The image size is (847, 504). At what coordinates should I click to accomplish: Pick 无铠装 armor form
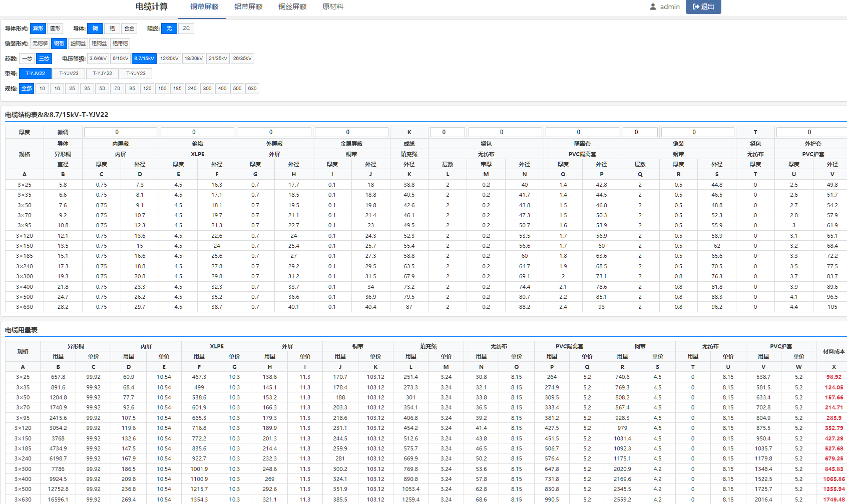[40, 44]
